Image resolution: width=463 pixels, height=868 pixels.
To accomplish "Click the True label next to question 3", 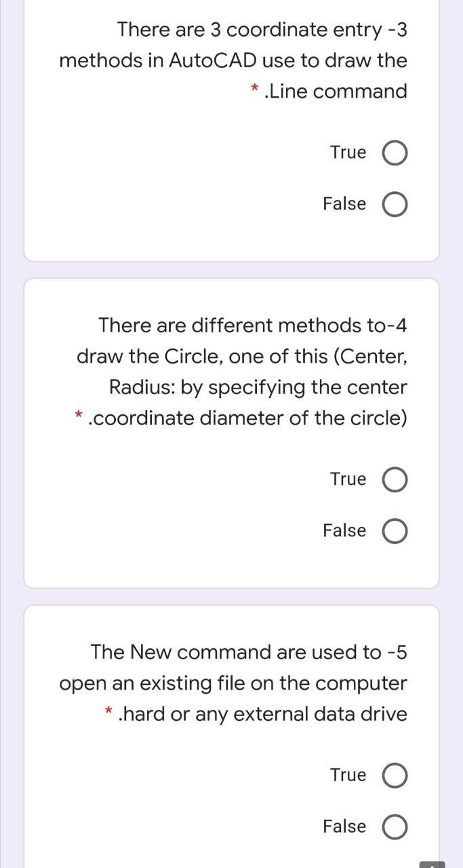I will 348,152.
